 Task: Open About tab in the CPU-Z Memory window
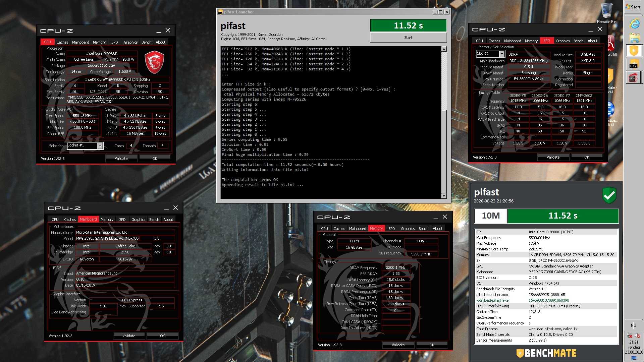click(437, 229)
